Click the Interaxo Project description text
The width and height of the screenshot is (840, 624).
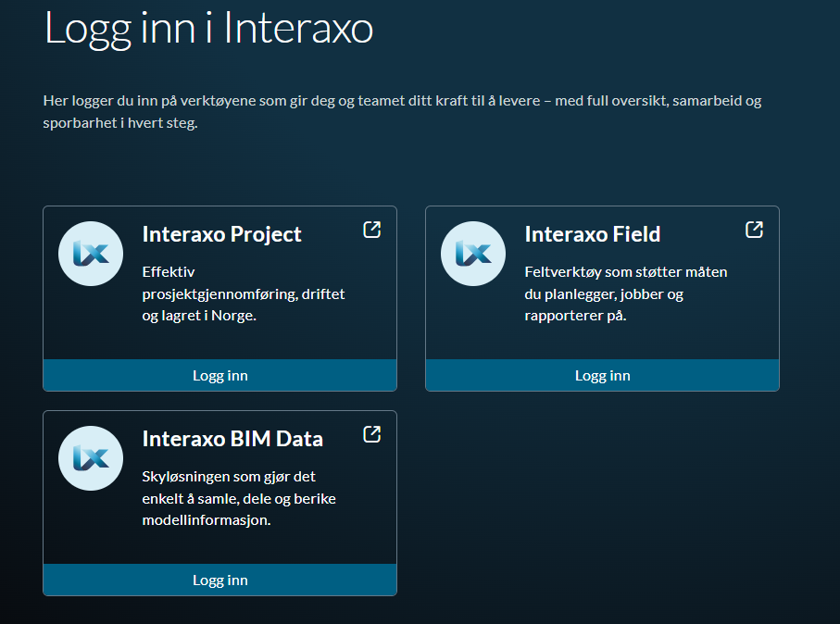click(243, 293)
